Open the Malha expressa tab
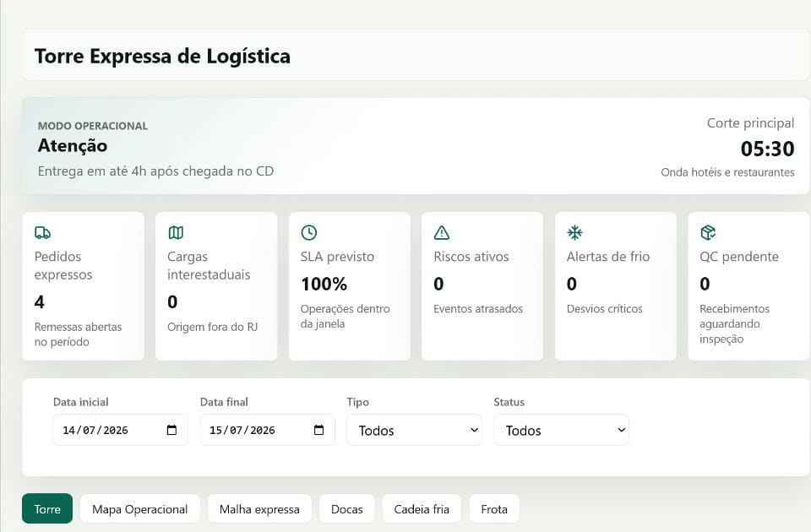 point(259,508)
